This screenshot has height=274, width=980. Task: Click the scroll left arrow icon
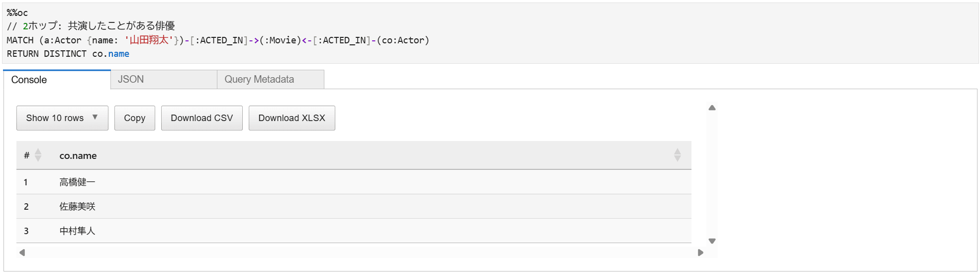click(x=22, y=253)
